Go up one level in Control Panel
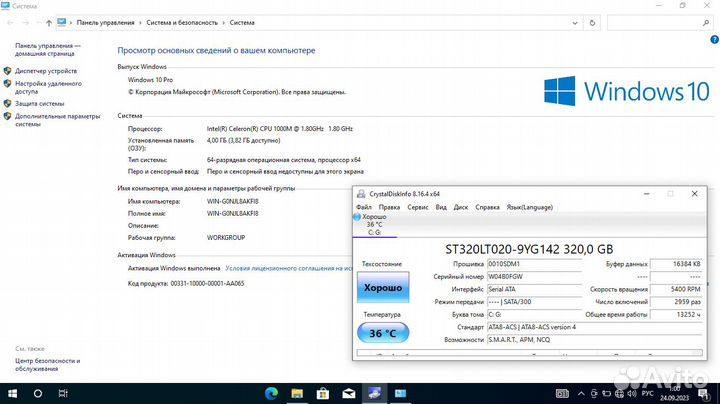Image resolution: width=720 pixels, height=404 pixels. coord(49,22)
